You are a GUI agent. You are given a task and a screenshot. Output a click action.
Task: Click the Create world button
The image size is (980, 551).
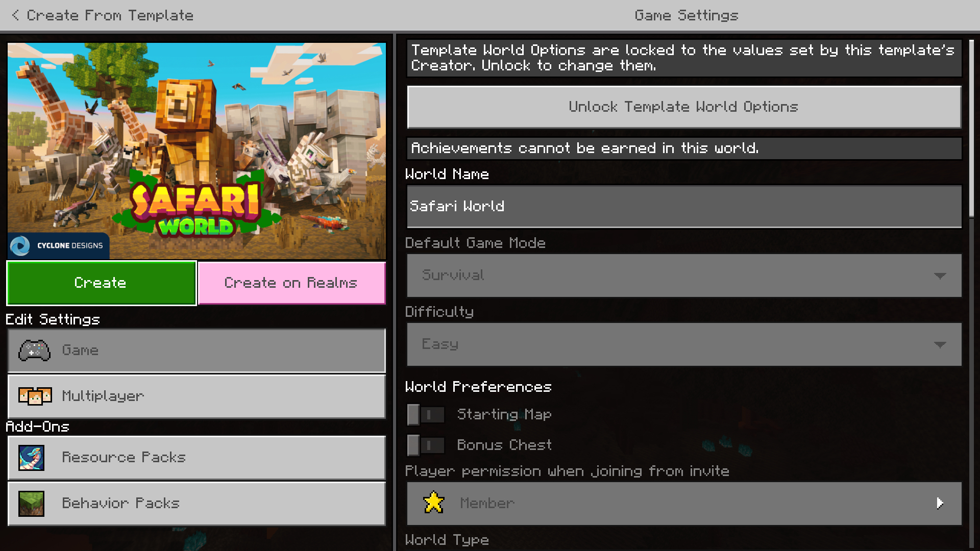pyautogui.click(x=100, y=283)
